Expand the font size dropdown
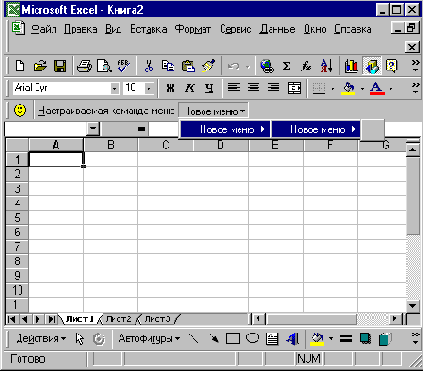 tap(149, 89)
